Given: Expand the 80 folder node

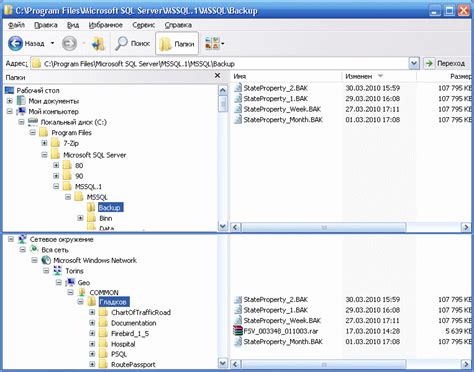Looking at the screenshot, I should pos(56,165).
